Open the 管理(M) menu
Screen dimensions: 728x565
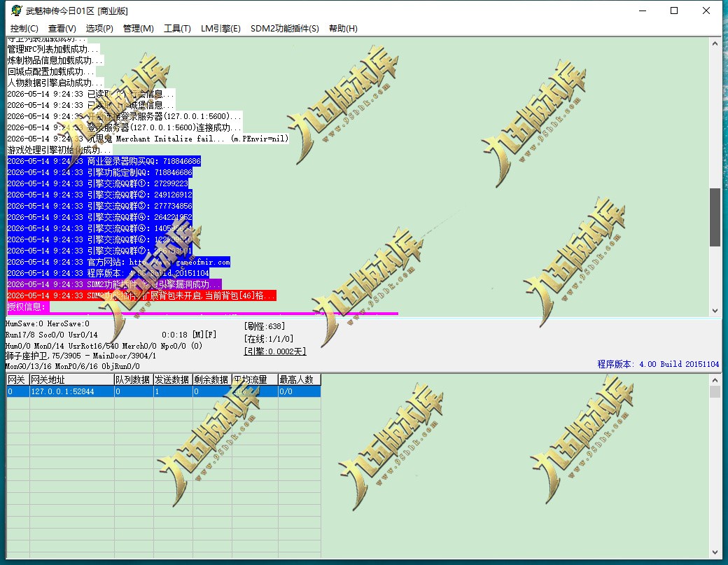tap(139, 28)
